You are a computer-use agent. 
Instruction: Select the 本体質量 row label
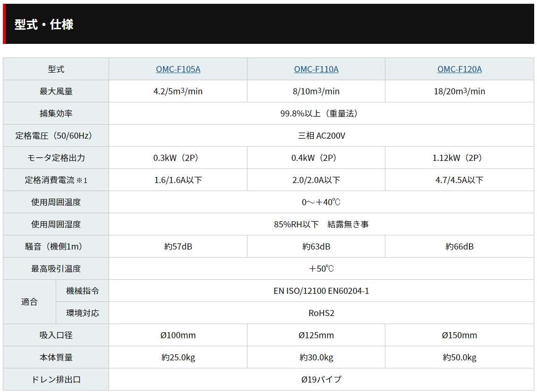56,358
